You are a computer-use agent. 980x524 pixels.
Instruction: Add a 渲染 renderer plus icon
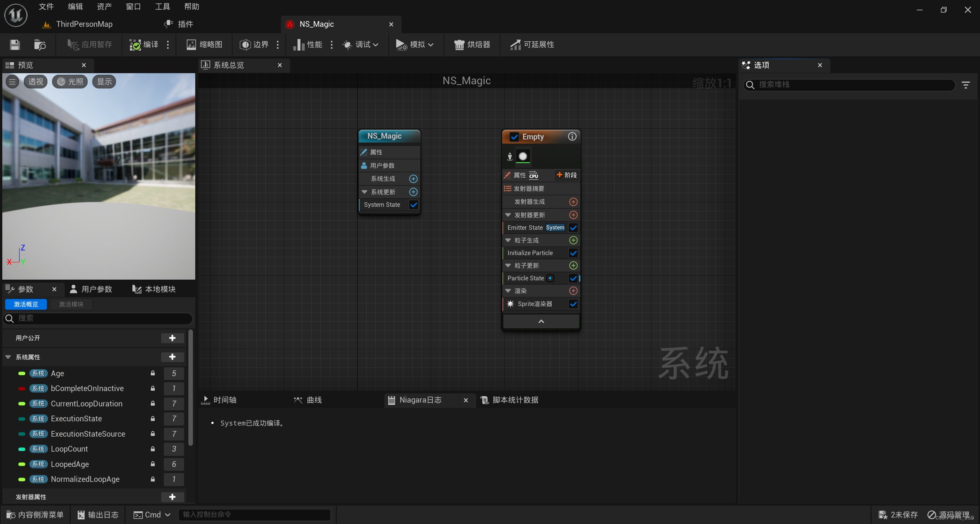573,291
